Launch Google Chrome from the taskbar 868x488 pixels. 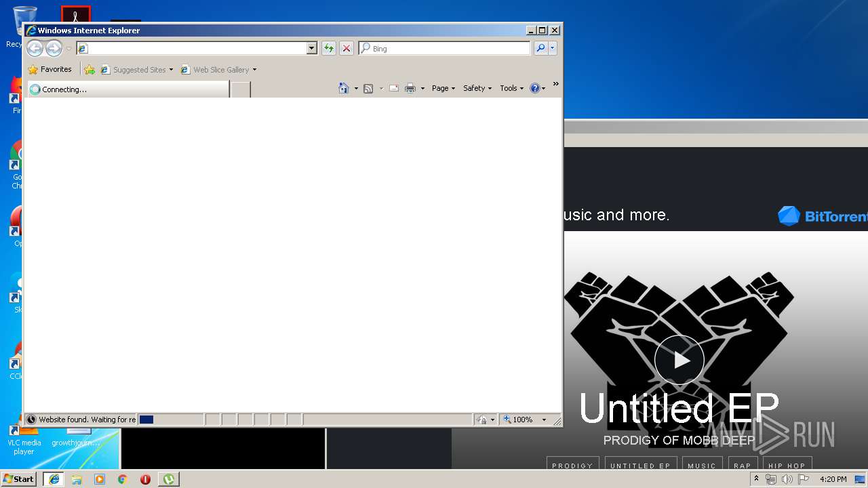pyautogui.click(x=123, y=479)
